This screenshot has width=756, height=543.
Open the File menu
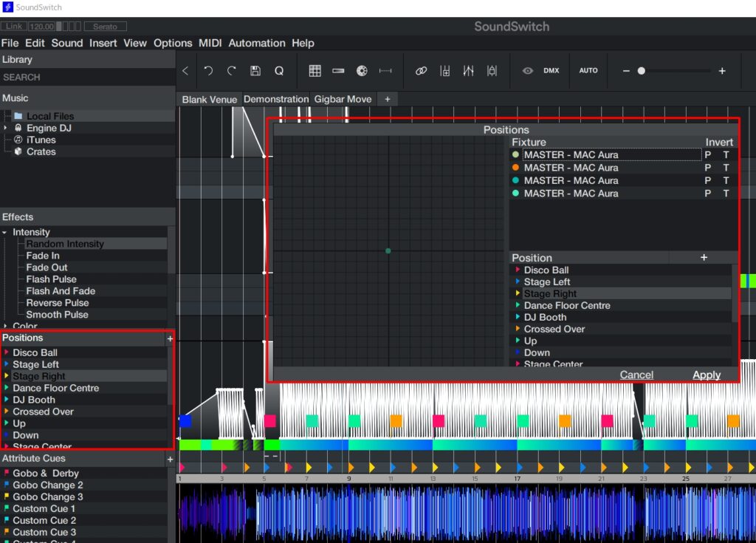10,43
